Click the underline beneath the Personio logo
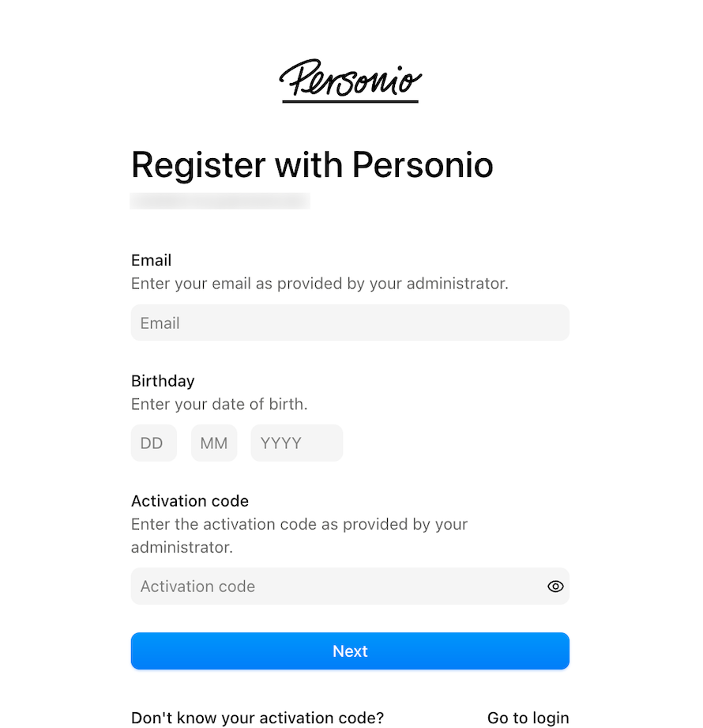This screenshot has height=728, width=703. (x=351, y=100)
